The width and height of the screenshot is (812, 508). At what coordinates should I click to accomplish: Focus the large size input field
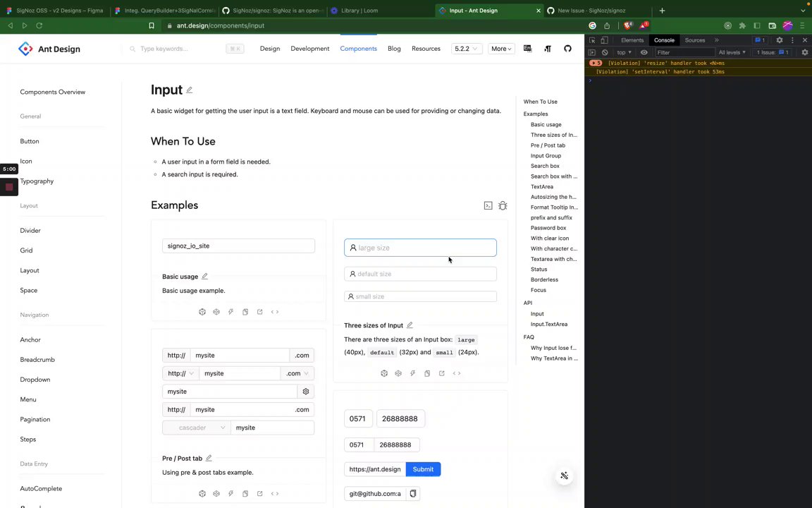tap(420, 248)
